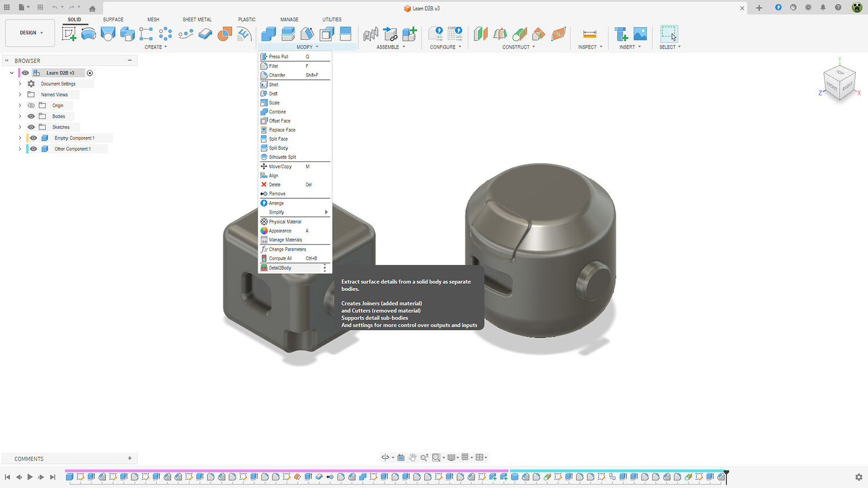Open a new design tab with plus

click(759, 8)
